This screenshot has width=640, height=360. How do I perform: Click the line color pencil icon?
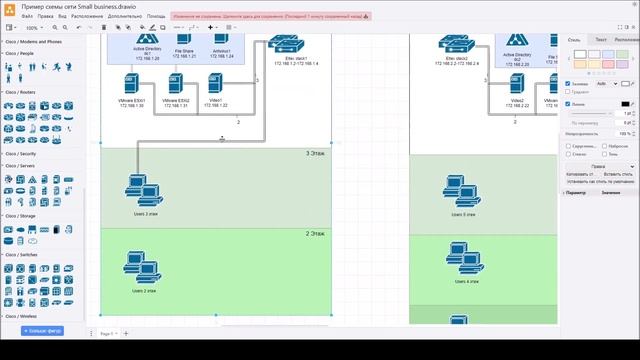pos(152,27)
